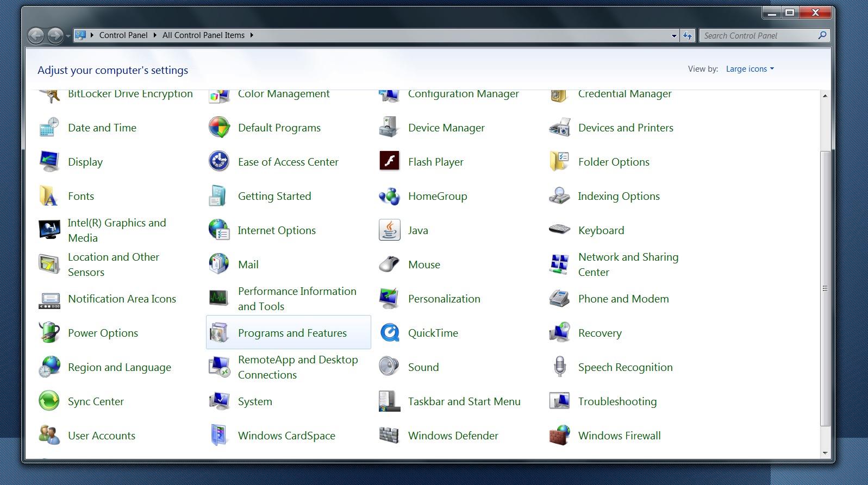Screen dimensions: 868x485
Task: Expand the address bar history dropdown arrow
Action: coord(675,36)
